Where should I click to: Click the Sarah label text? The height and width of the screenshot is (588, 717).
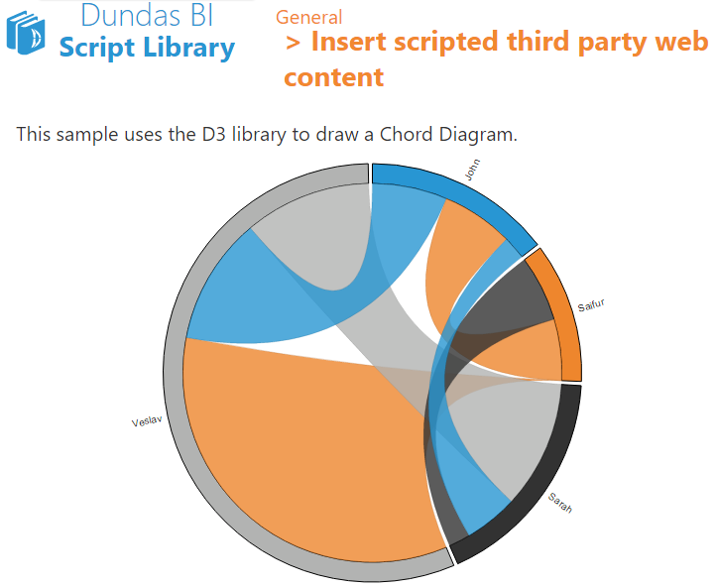pyautogui.click(x=560, y=503)
